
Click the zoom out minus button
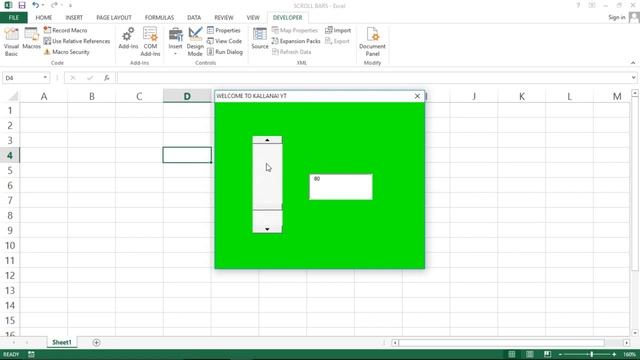560,354
